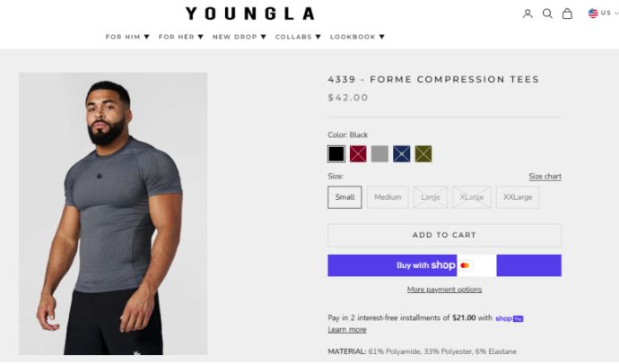Choose the gray color swatch
Image resolution: width=619 pixels, height=364 pixels.
(379, 154)
